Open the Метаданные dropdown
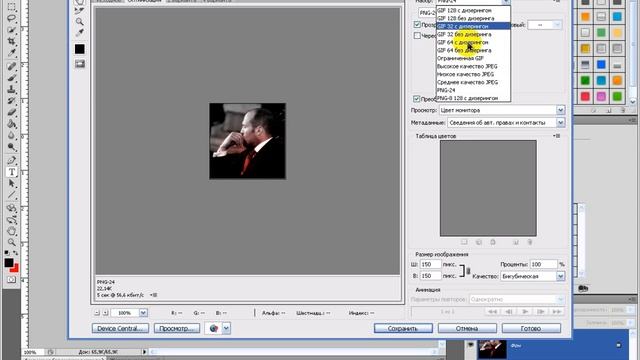This screenshot has width=640, height=360. pos(560,122)
